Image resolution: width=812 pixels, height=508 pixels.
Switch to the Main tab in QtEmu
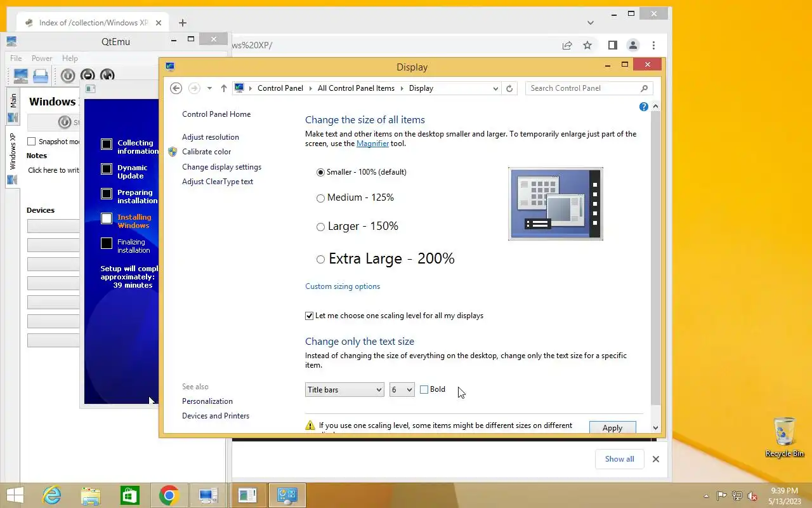pos(13,108)
